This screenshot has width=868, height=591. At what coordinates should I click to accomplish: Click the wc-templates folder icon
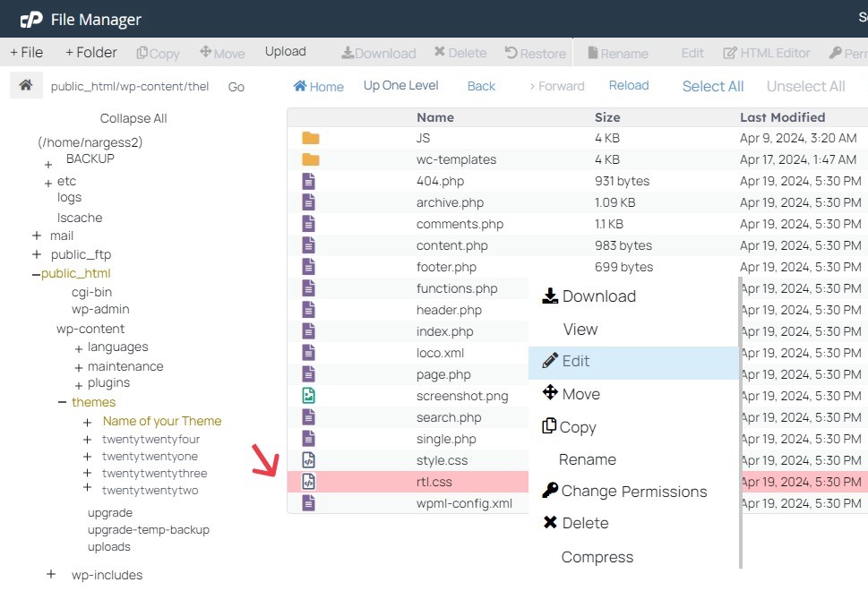point(310,159)
